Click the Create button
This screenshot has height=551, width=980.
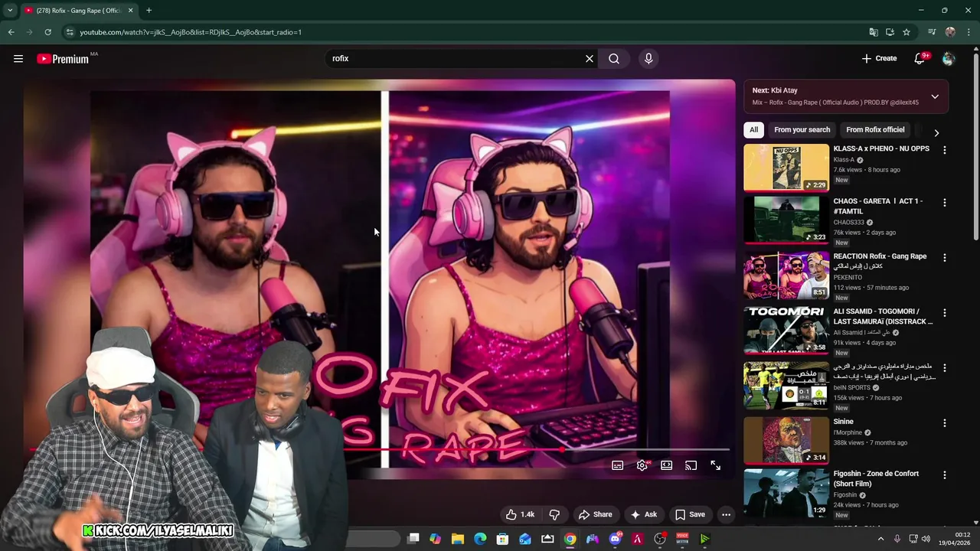879,58
